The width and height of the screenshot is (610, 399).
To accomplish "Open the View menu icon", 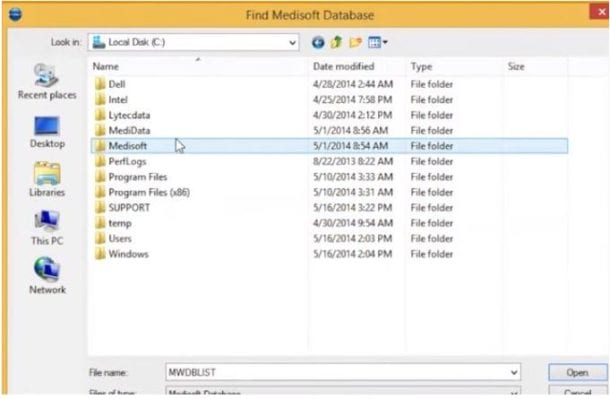I will [378, 42].
